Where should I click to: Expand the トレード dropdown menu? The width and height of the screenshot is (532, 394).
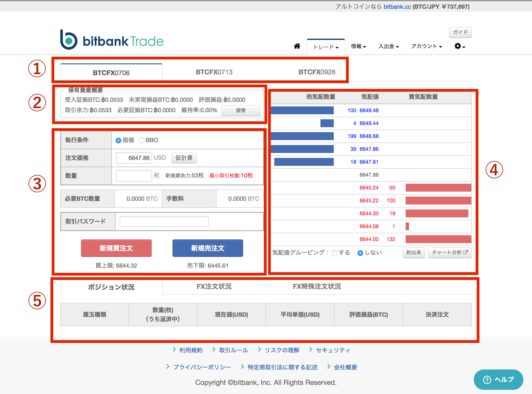coord(326,47)
